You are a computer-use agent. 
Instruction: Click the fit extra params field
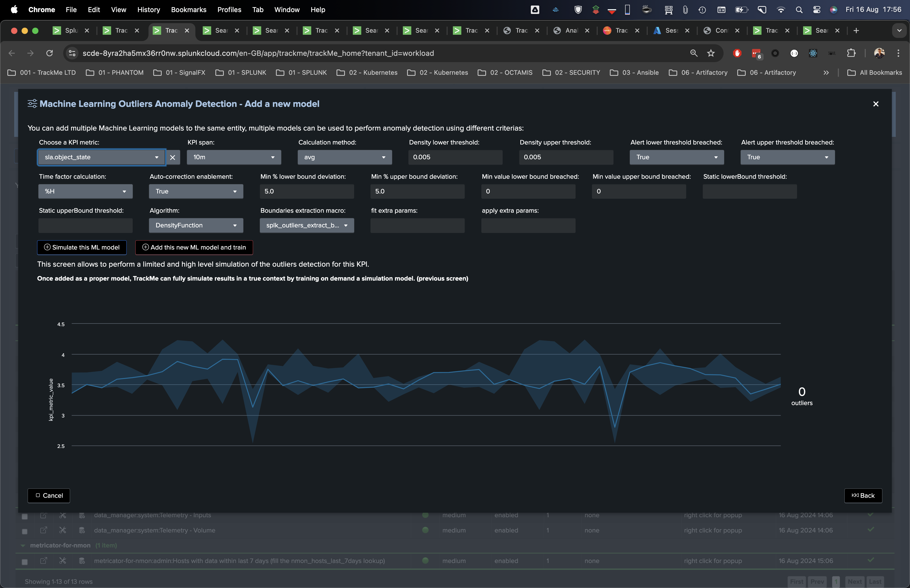tap(417, 225)
